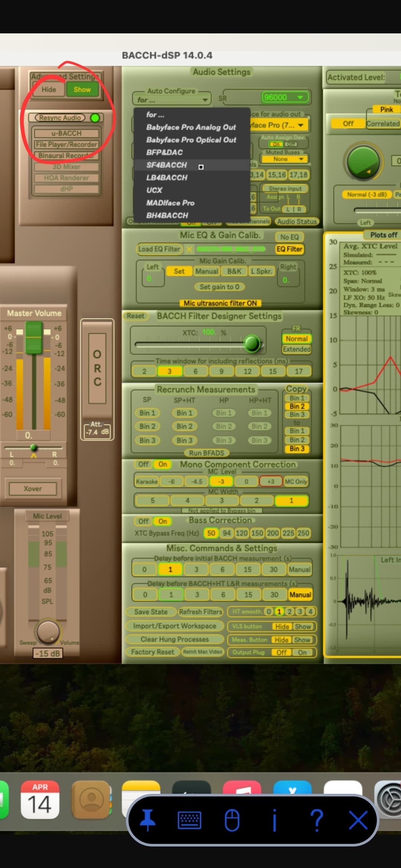This screenshot has height=868, width=401.
Task: Click Reset in Filter Designer Settings
Action: click(x=136, y=316)
